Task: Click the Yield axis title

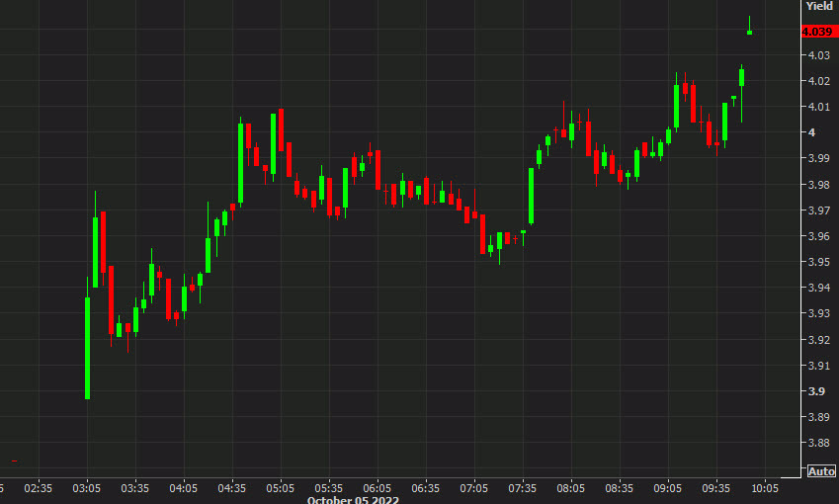Action: click(x=820, y=6)
